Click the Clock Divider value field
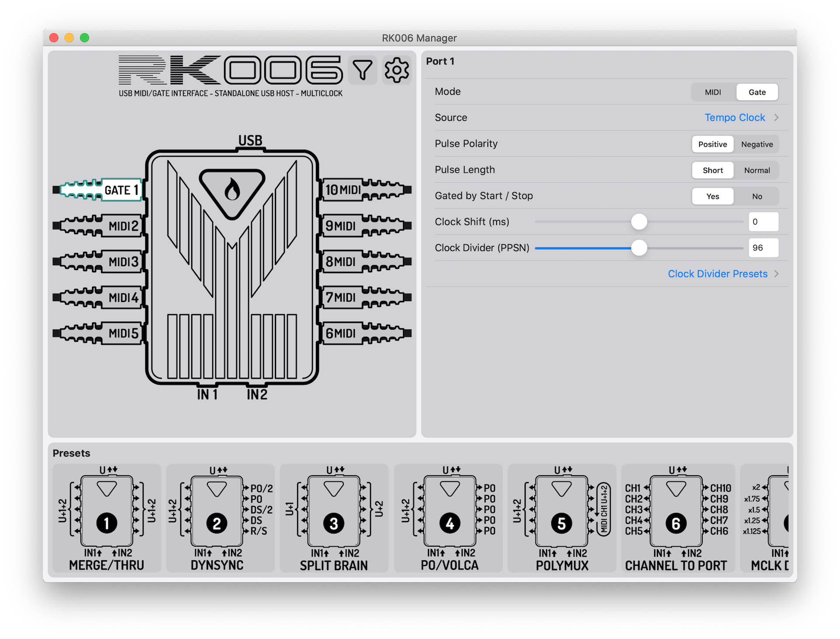The width and height of the screenshot is (840, 639). point(763,248)
